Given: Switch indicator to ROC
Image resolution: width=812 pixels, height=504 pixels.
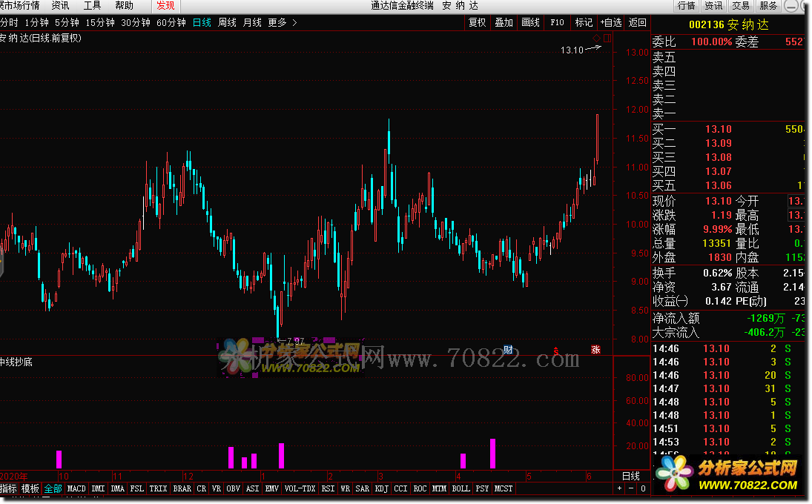Looking at the screenshot, I should pos(420,488).
